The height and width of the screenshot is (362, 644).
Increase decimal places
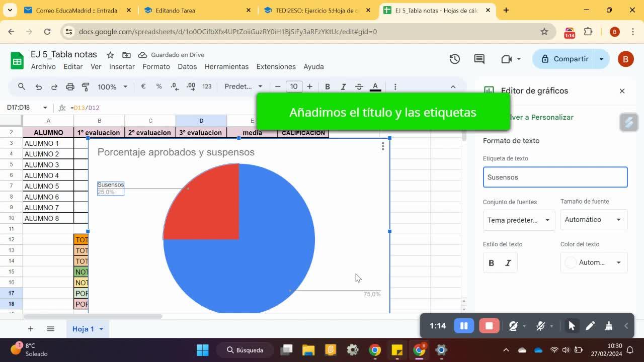pos(191,86)
